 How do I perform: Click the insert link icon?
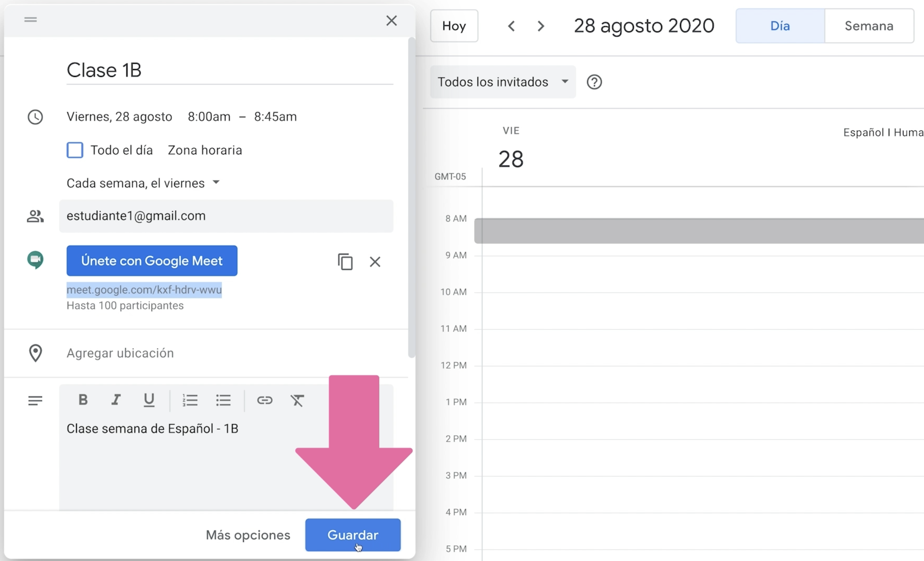click(264, 400)
